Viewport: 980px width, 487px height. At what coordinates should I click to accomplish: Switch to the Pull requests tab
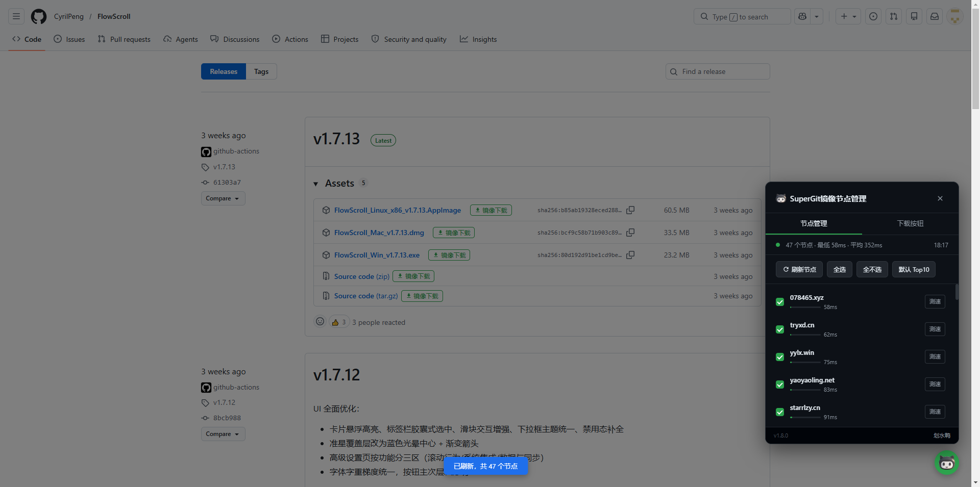(124, 39)
